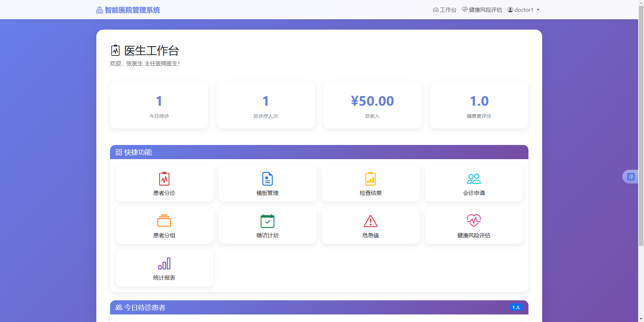Image resolution: width=644 pixels, height=322 pixels.
Task: Click the people icon on 今日待诊患者 header
Action: pyautogui.click(x=119, y=307)
